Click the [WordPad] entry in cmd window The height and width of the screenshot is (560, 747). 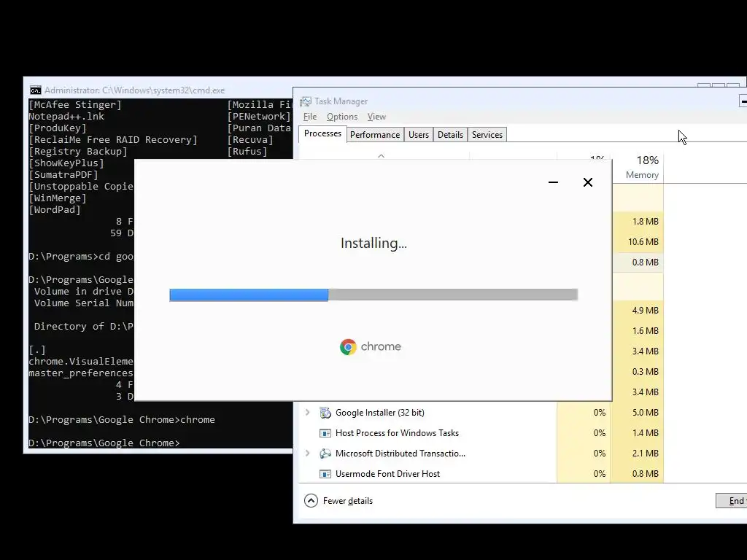click(x=54, y=209)
